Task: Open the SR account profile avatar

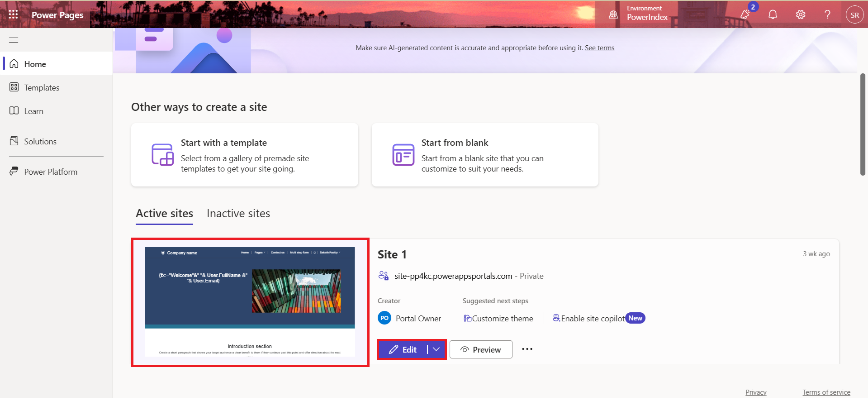Action: [x=854, y=15]
